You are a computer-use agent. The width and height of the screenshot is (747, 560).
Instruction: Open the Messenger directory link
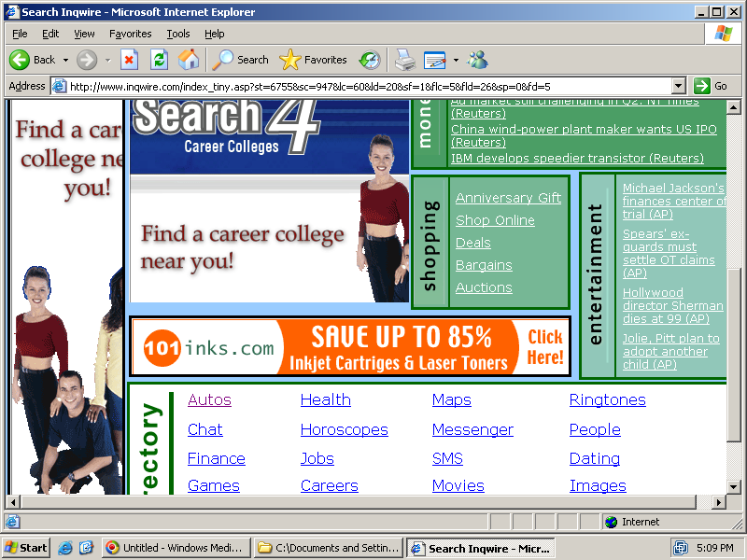473,429
